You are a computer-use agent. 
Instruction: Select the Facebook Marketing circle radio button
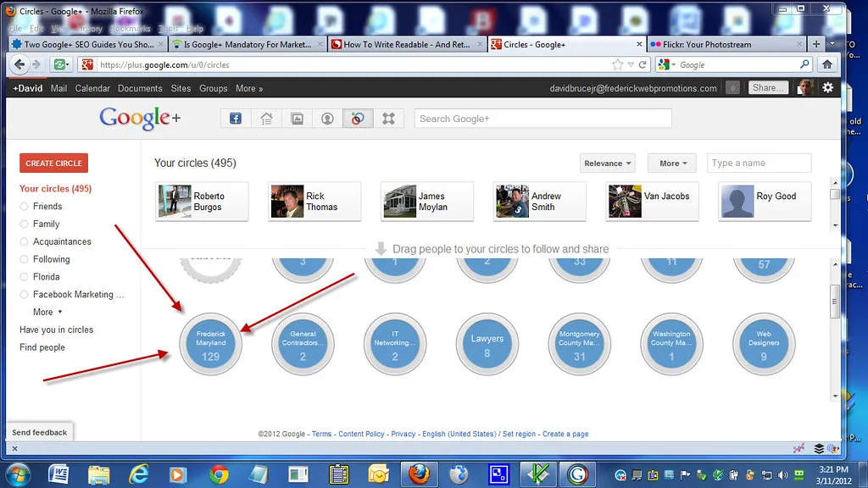pyautogui.click(x=24, y=295)
